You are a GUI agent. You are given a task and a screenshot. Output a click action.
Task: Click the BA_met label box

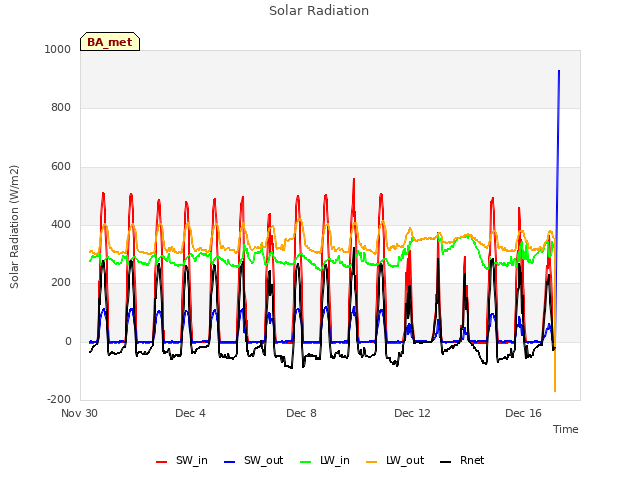click(x=110, y=42)
